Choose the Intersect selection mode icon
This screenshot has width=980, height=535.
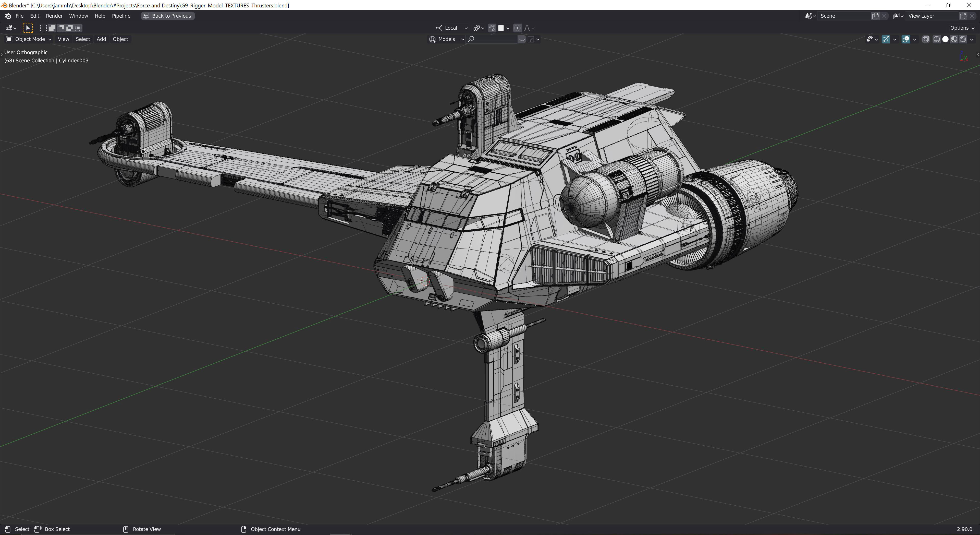(x=78, y=28)
